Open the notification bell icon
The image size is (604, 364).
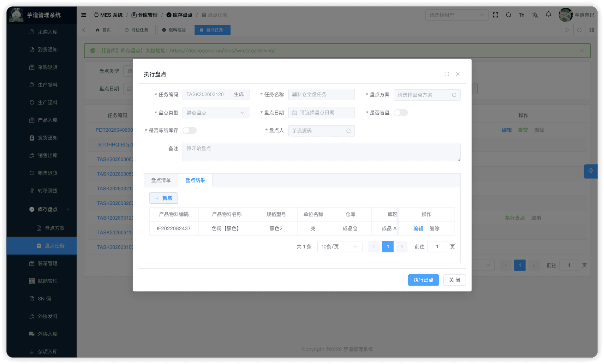tap(548, 14)
